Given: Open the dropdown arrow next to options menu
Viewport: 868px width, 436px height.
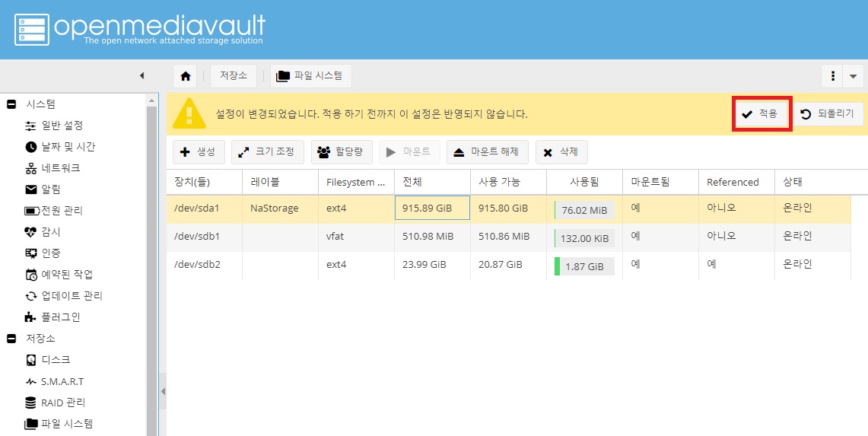Looking at the screenshot, I should tap(854, 76).
